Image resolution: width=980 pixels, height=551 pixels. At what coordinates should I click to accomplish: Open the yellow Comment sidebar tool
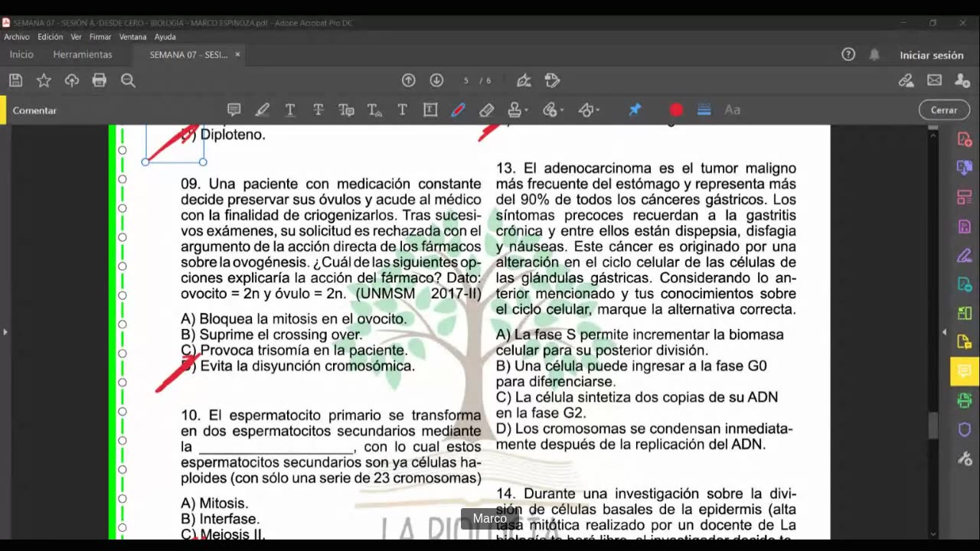pyautogui.click(x=963, y=371)
